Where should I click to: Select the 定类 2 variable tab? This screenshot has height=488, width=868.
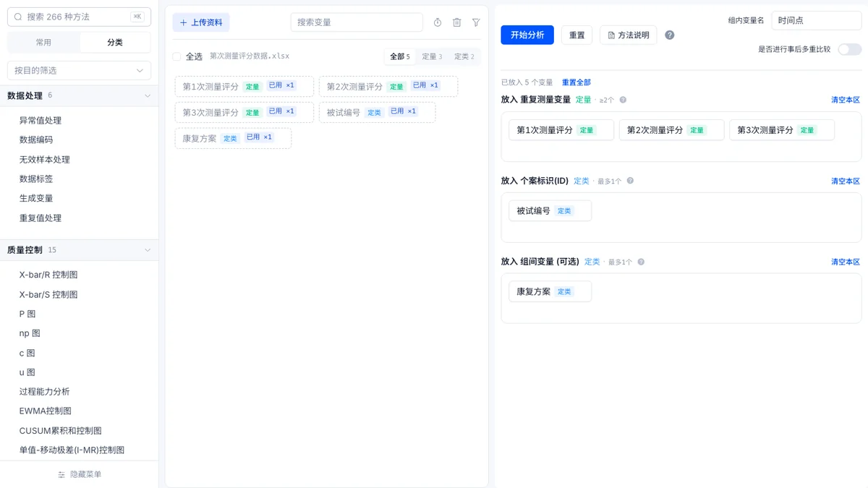click(x=464, y=56)
